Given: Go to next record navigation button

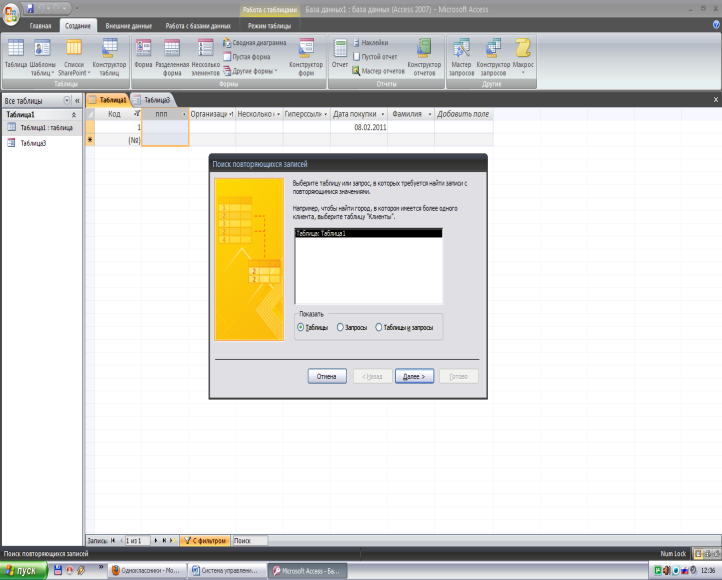Looking at the screenshot, I should [x=156, y=540].
